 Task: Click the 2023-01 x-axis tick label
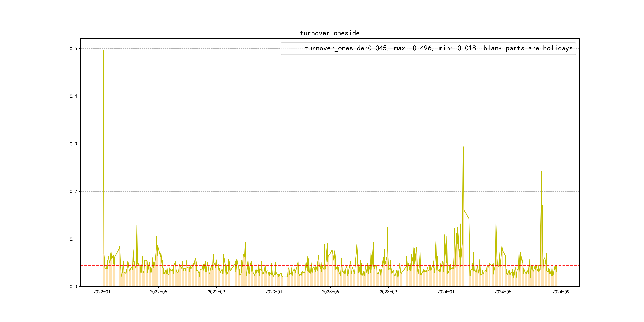point(274,292)
